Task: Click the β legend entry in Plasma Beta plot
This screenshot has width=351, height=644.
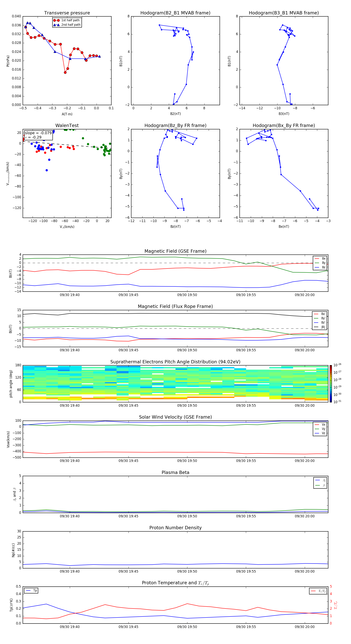Action: pos(320,485)
